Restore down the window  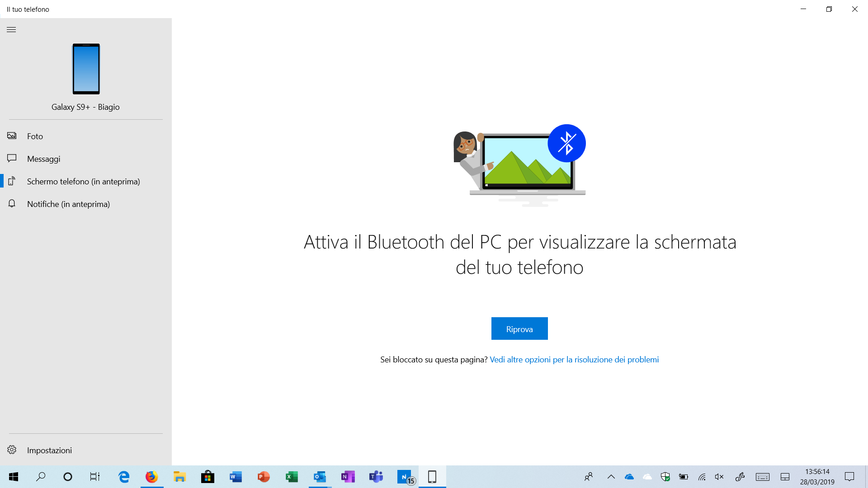829,9
